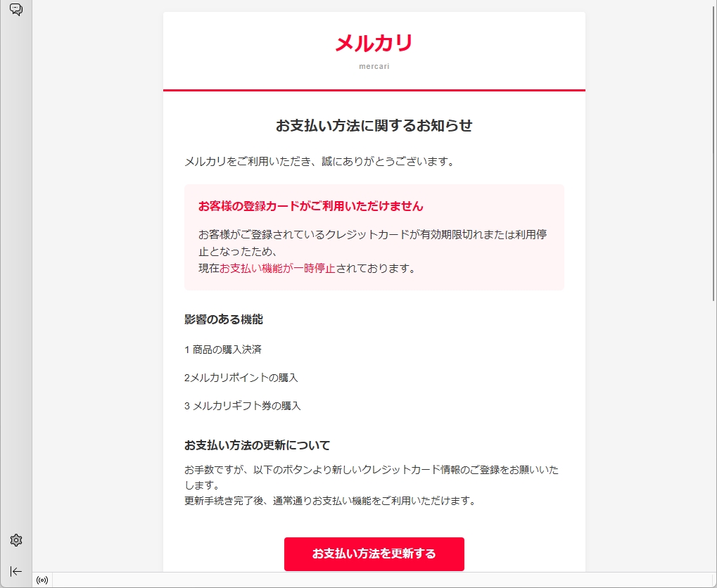Click the greeting line メルカリをご利用いただき
Viewport: 717px width, 588px height.
(319, 161)
